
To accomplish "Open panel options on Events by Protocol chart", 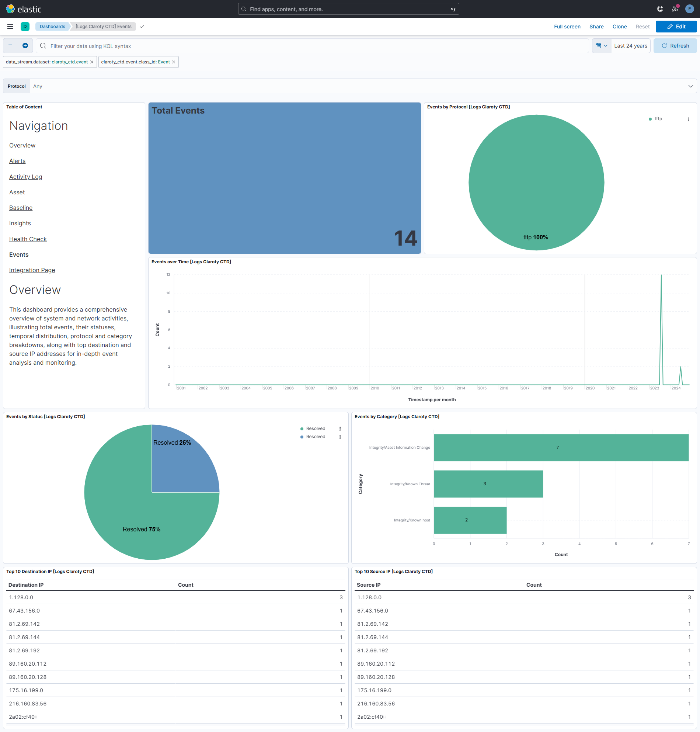I will point(689,119).
